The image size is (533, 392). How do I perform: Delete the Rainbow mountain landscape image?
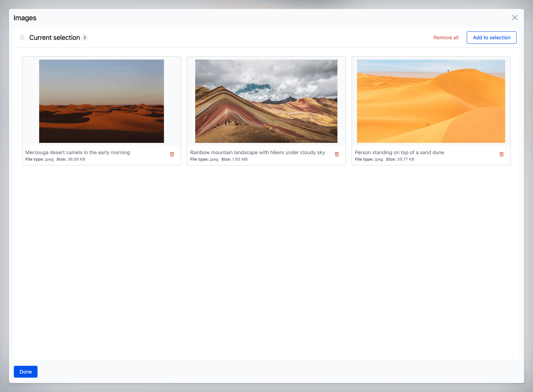[337, 154]
